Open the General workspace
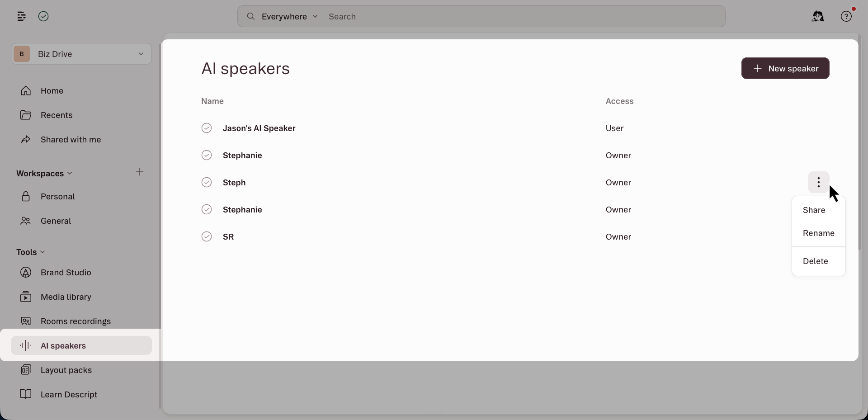The width and height of the screenshot is (868, 420). coord(81,221)
